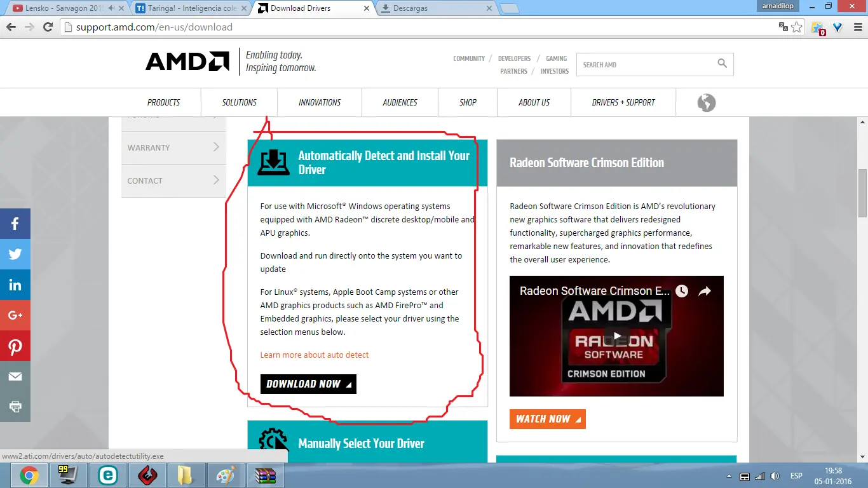
Task: Open the folder icon on the taskbar
Action: [186, 475]
